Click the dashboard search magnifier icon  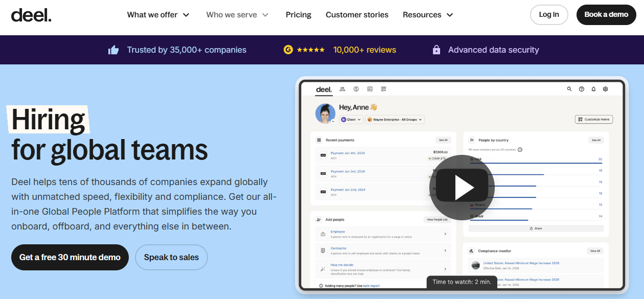coord(569,89)
